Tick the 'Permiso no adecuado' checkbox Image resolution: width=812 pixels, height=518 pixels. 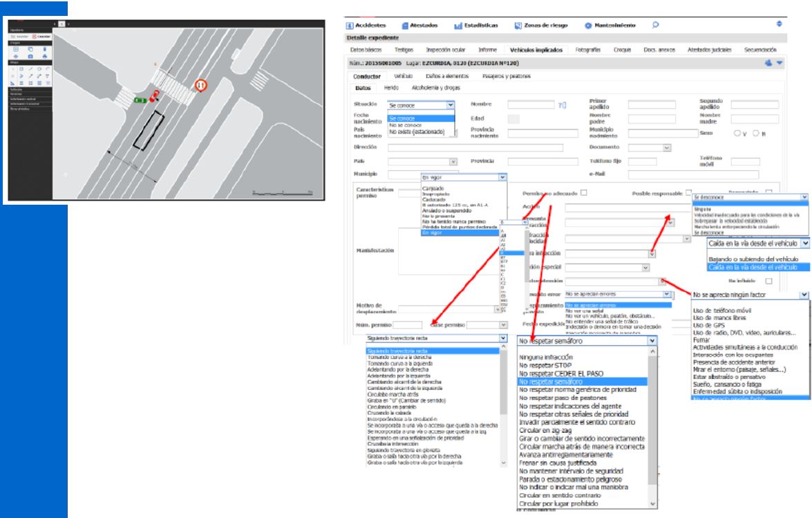click(584, 193)
